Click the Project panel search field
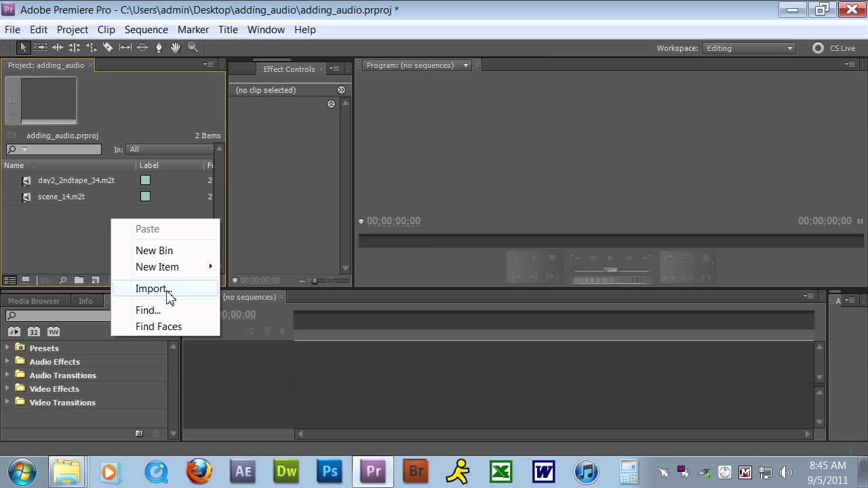This screenshot has width=868, height=488. [x=54, y=149]
